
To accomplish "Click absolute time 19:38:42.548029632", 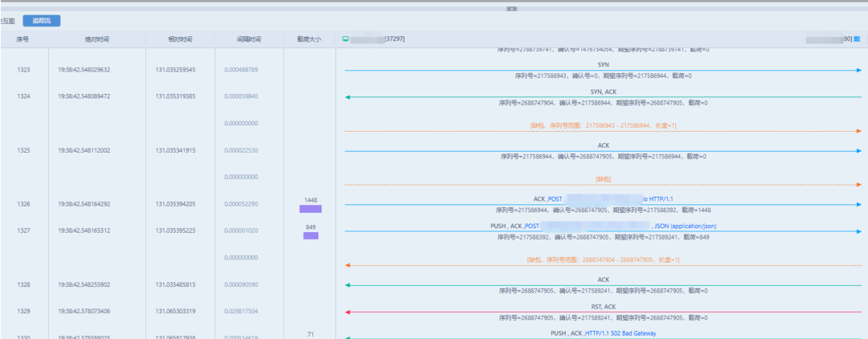I will click(84, 70).
